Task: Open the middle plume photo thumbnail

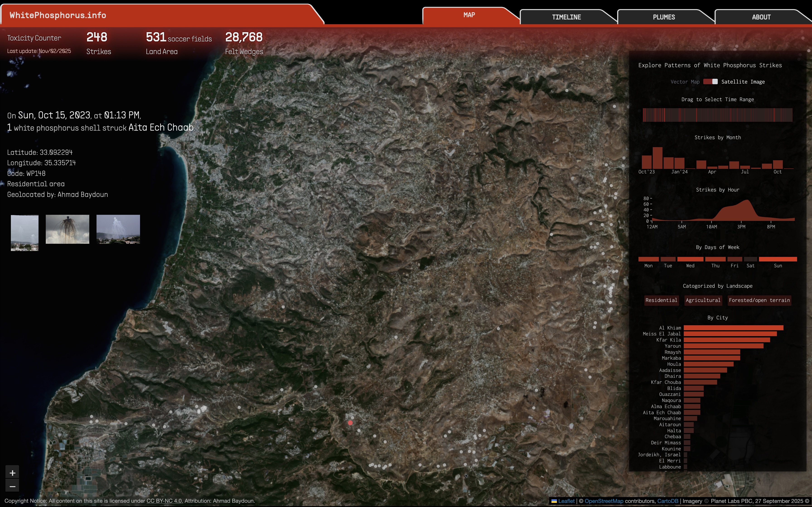Action: [x=68, y=229]
